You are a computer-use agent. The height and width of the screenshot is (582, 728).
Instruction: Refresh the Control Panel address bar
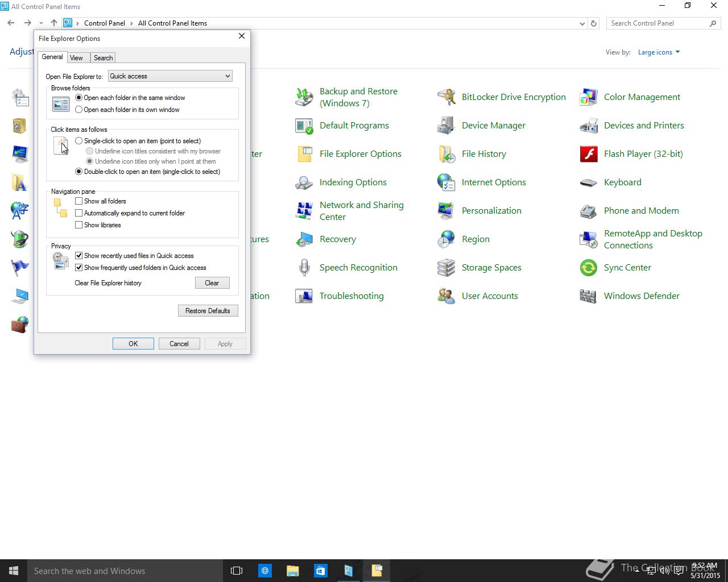(x=594, y=24)
